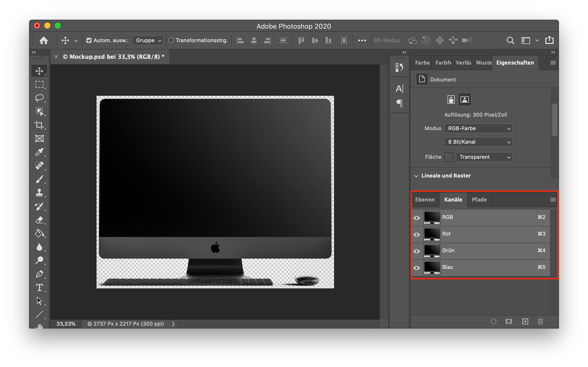Select the Grün channel thumbnail
This screenshot has width=588, height=367.
[432, 251]
